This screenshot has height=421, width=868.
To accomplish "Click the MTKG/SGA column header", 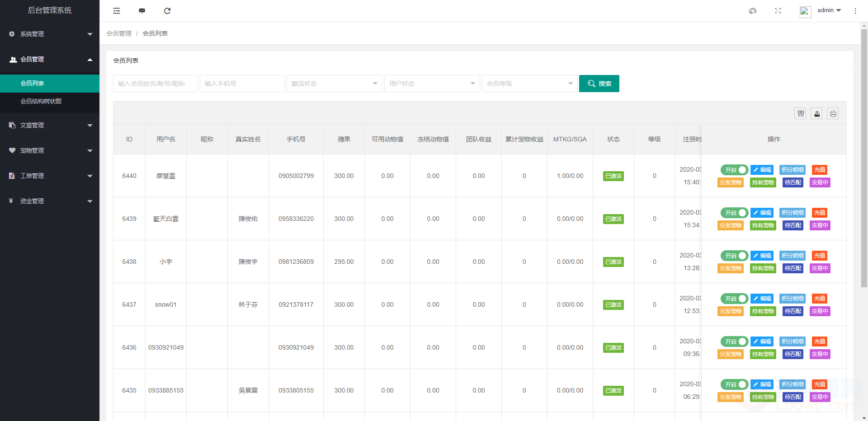I will pyautogui.click(x=570, y=139).
